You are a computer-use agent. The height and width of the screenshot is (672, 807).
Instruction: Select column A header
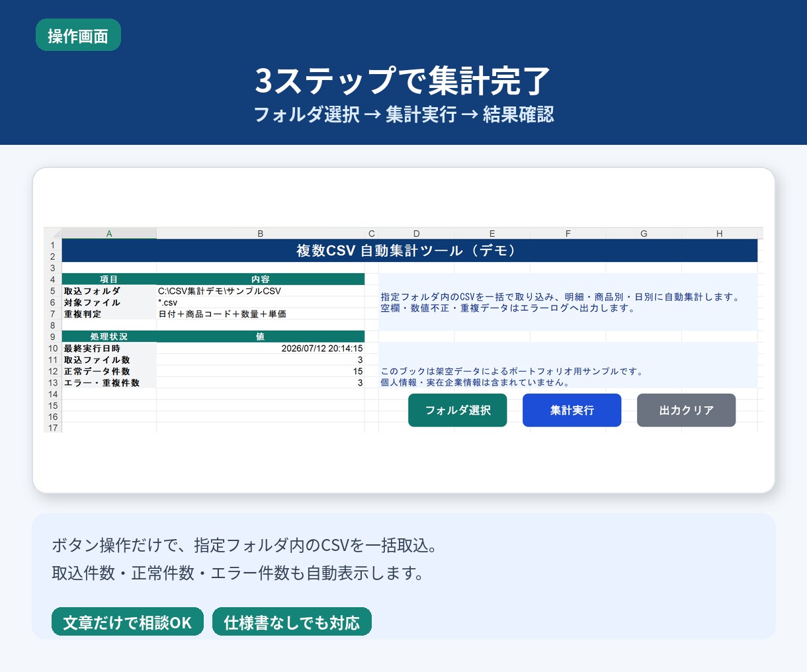pos(109,233)
